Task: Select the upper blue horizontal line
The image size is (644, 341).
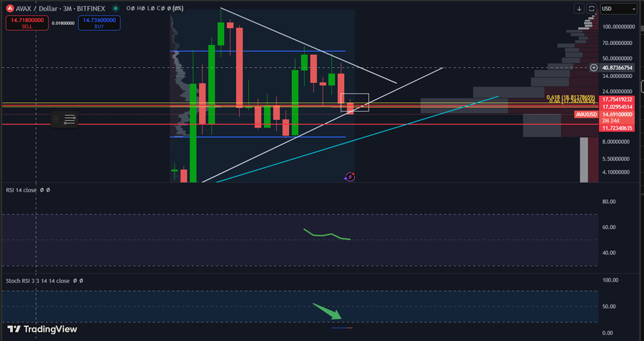Action: pos(258,51)
